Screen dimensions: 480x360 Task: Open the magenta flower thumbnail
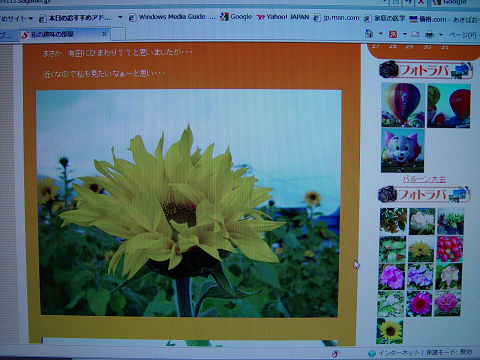point(419,304)
